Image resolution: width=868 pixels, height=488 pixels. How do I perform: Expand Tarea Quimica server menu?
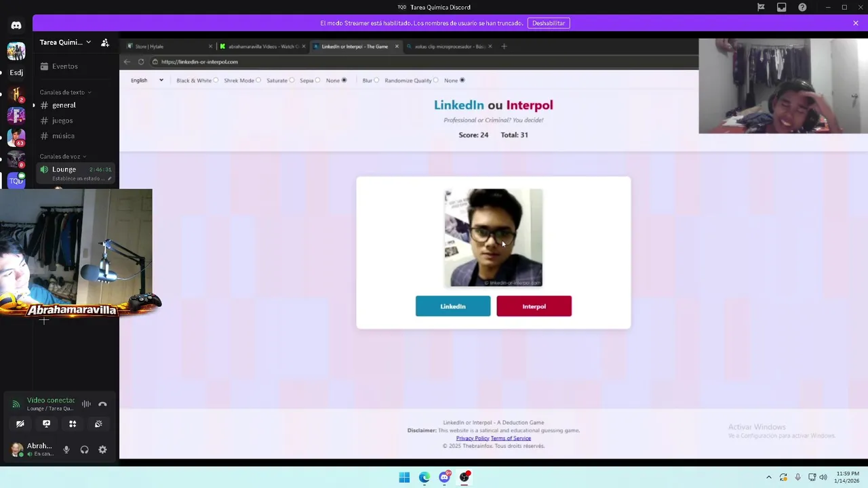(65, 42)
